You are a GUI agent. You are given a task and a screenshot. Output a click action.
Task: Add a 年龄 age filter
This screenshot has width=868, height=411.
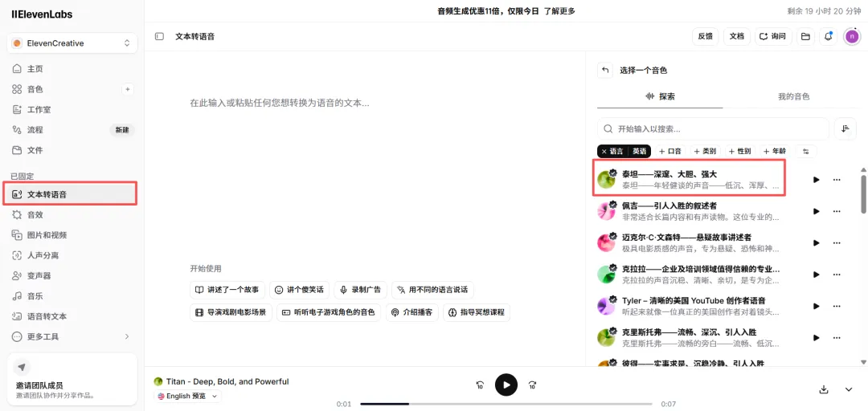coord(774,151)
